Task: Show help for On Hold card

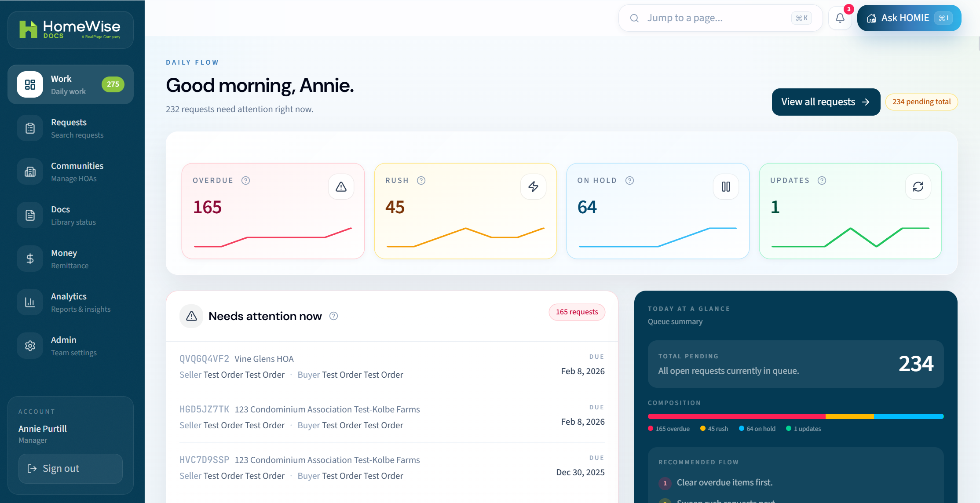Action: click(x=630, y=181)
